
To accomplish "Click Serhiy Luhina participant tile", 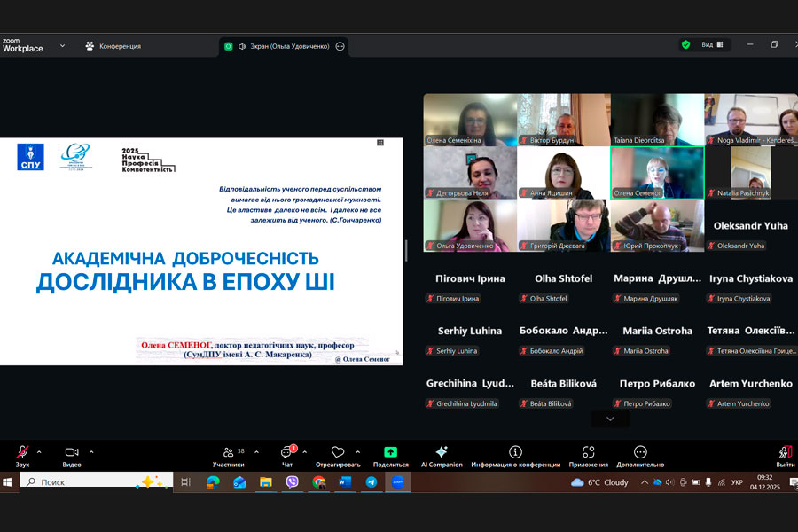I will click(x=470, y=331).
